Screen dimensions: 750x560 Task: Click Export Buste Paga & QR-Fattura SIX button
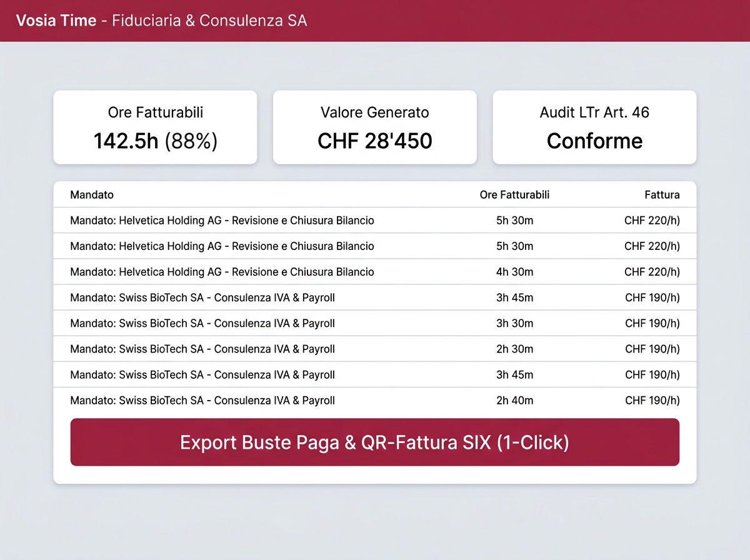pyautogui.click(x=374, y=442)
